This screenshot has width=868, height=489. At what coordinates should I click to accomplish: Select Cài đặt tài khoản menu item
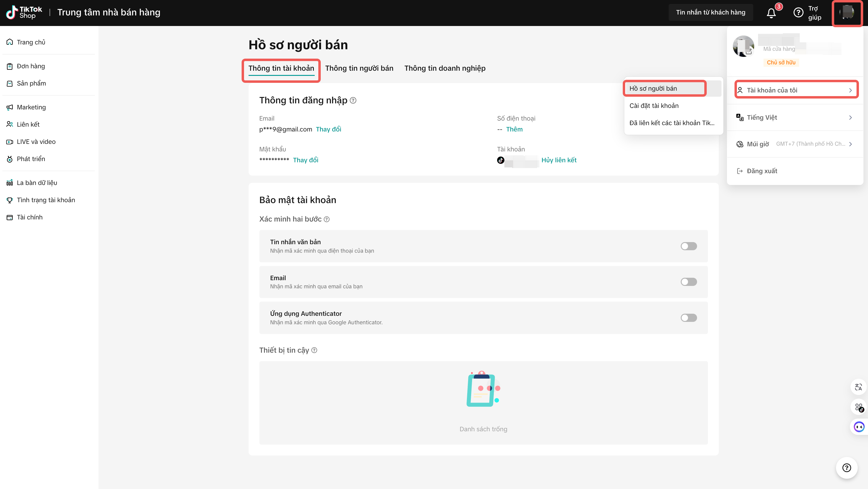654,105
